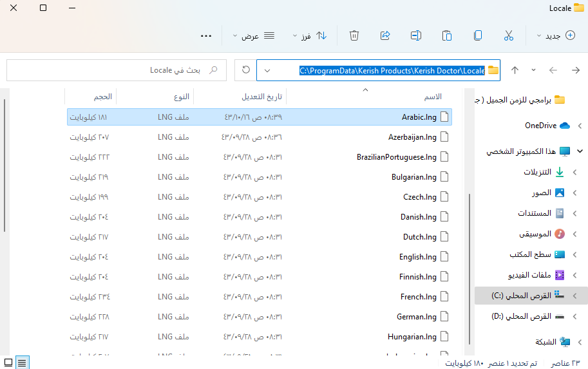The height and width of the screenshot is (369, 588).
Task: Click the address bar path field
Action: tap(378, 70)
